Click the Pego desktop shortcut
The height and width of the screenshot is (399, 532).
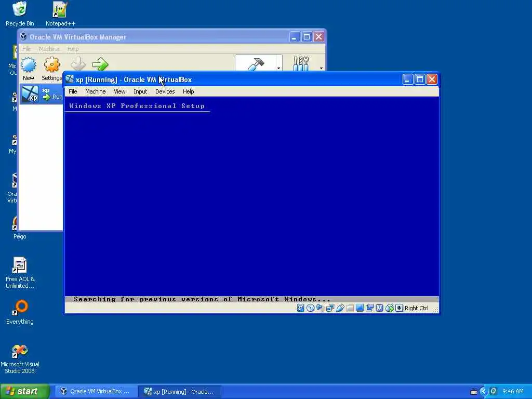[x=20, y=228]
